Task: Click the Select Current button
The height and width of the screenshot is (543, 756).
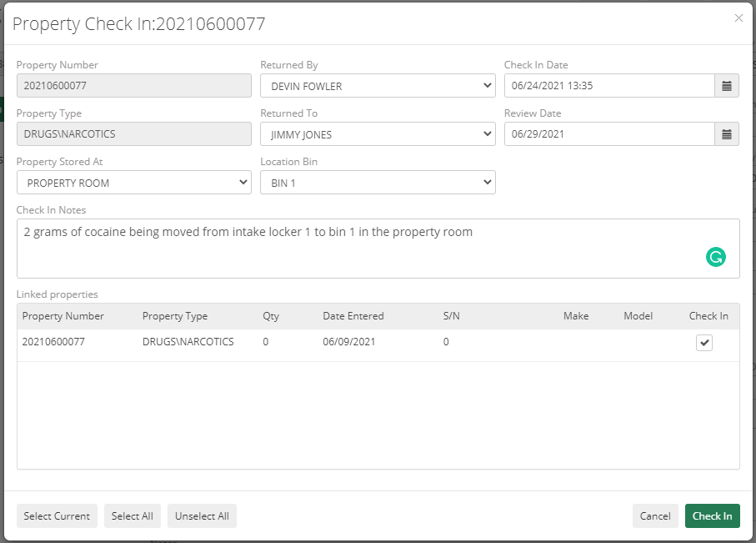Action: click(56, 515)
